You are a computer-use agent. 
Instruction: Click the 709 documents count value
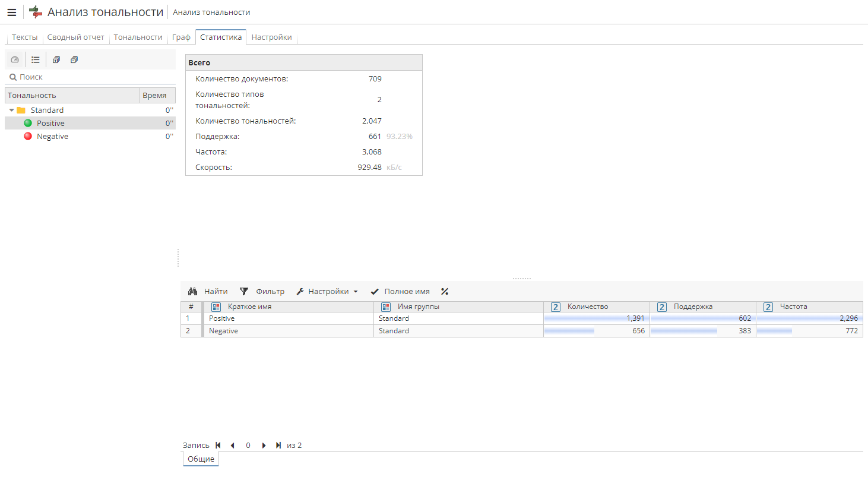(x=375, y=79)
